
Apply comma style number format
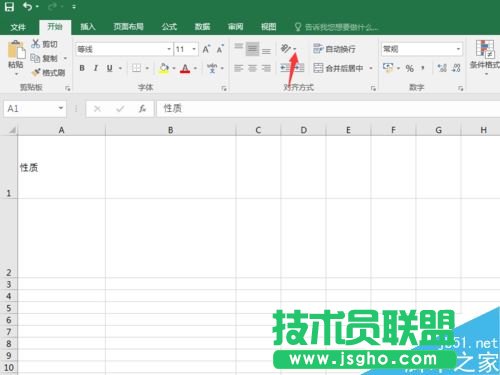[x=423, y=68]
